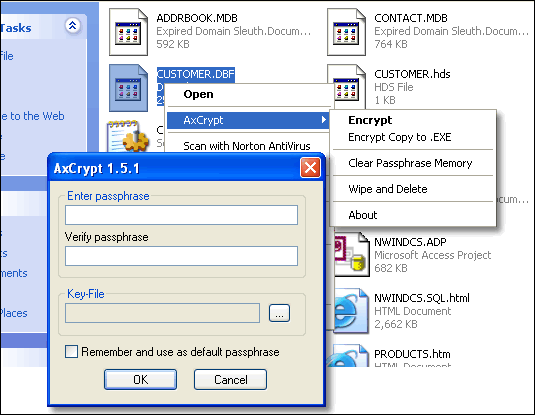This screenshot has height=415, width=535.
Task: Click the NWINDCS.SQL.html Internet Explorer icon
Action: pyautogui.click(x=351, y=311)
